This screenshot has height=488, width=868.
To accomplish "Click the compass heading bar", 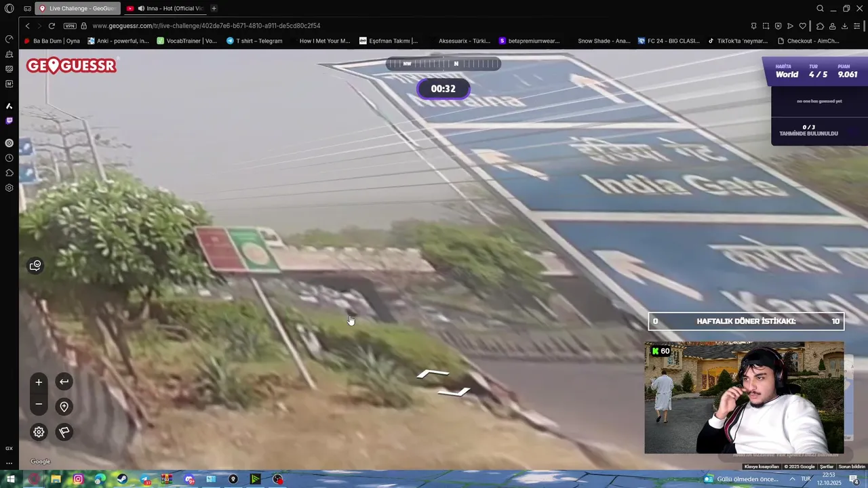I will pyautogui.click(x=443, y=64).
